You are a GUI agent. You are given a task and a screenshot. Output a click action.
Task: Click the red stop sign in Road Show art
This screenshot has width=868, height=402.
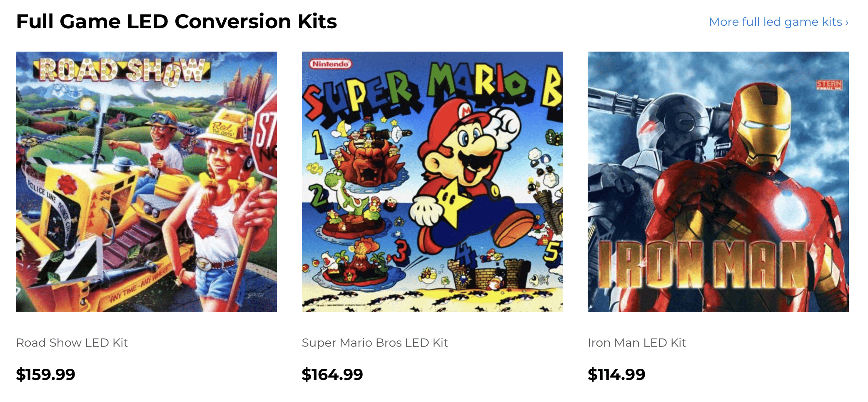pyautogui.click(x=264, y=135)
